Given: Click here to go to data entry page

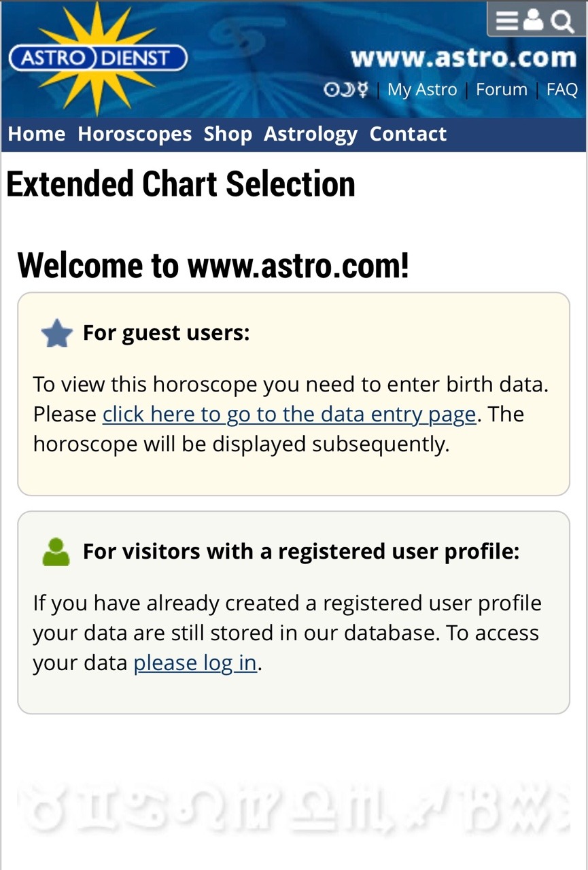Looking at the screenshot, I should [x=289, y=415].
